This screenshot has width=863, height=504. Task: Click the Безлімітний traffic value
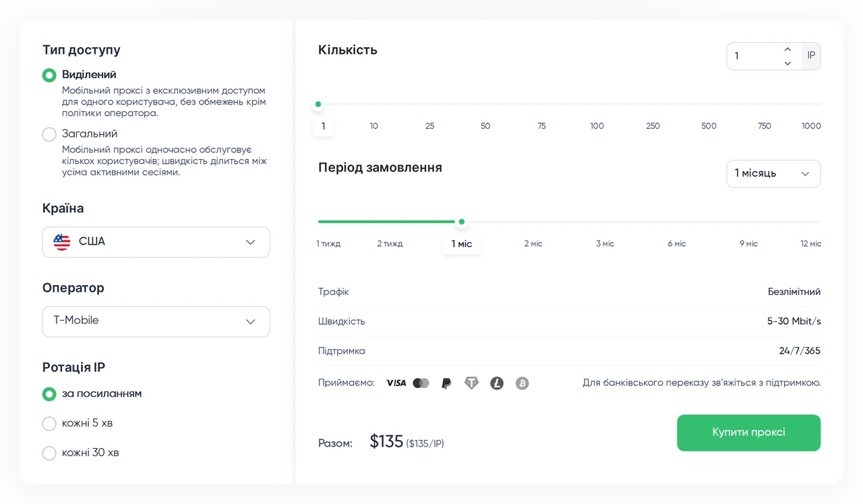pos(794,292)
